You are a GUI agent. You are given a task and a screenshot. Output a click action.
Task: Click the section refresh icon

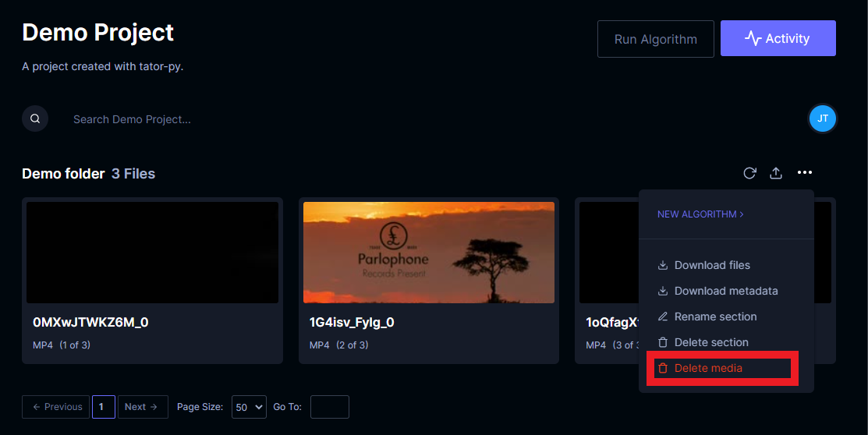749,173
